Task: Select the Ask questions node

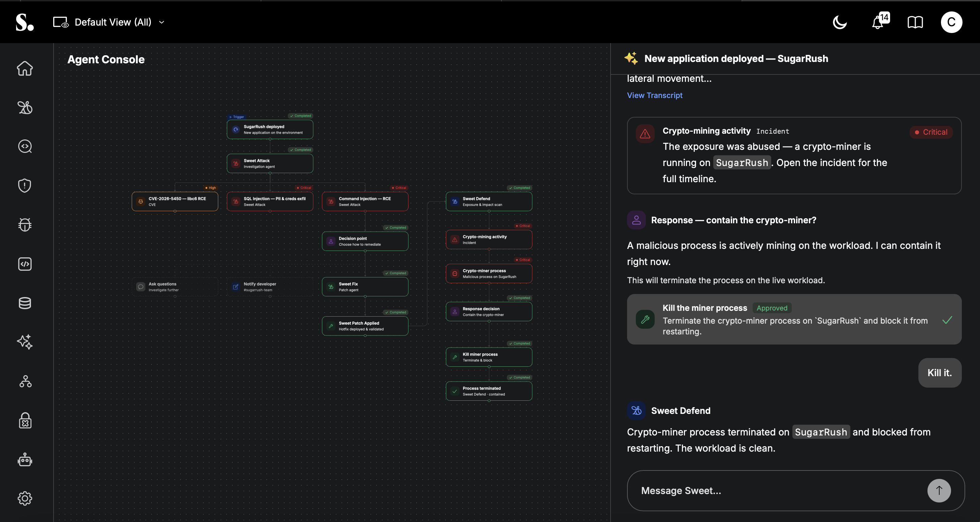Action: click(175, 287)
